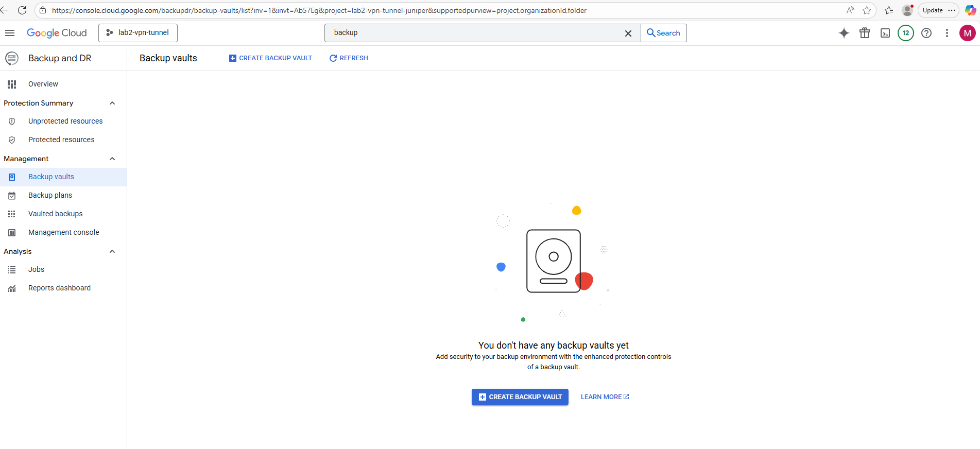Open the Copilot icon in browser toolbar

click(970, 10)
